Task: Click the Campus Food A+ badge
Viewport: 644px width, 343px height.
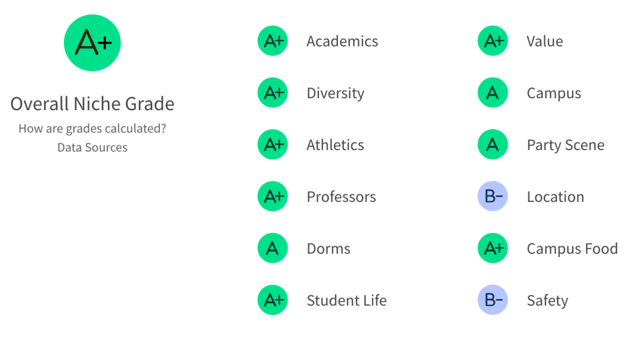Action: point(493,248)
